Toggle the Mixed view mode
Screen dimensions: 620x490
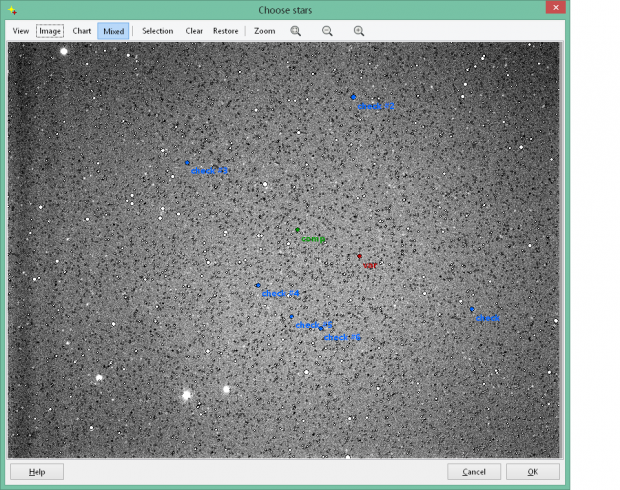pos(113,31)
